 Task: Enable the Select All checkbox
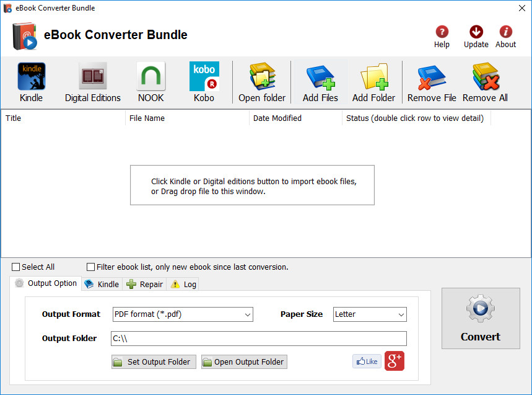click(x=15, y=267)
